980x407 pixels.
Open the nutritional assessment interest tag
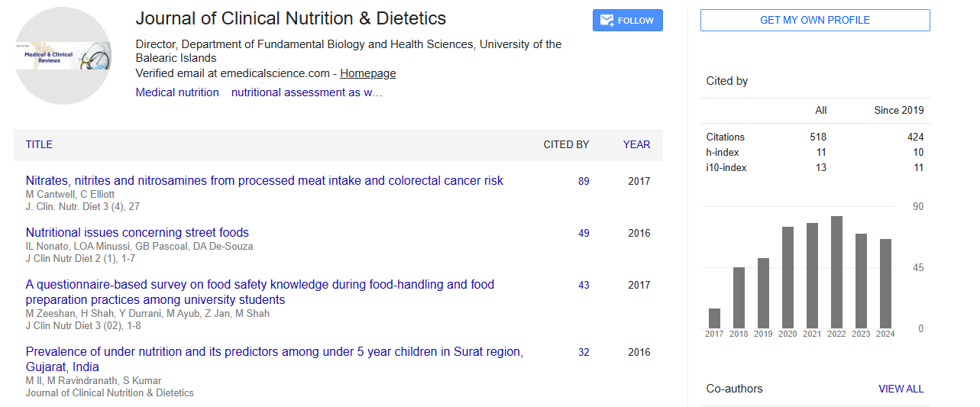(x=306, y=92)
